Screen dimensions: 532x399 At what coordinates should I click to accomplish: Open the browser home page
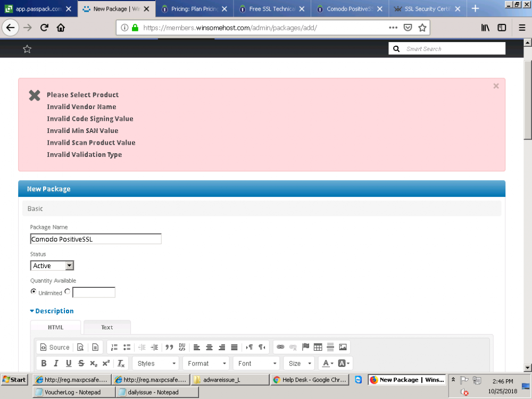[61, 28]
